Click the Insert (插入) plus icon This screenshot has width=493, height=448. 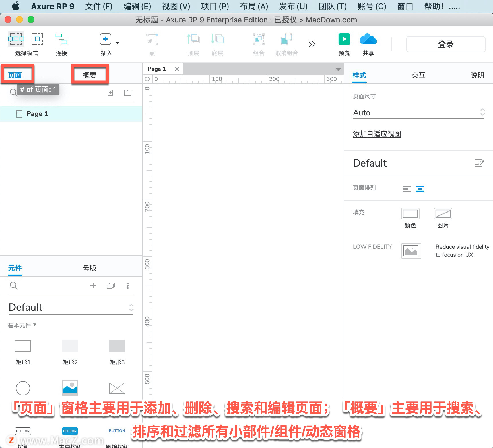106,39
